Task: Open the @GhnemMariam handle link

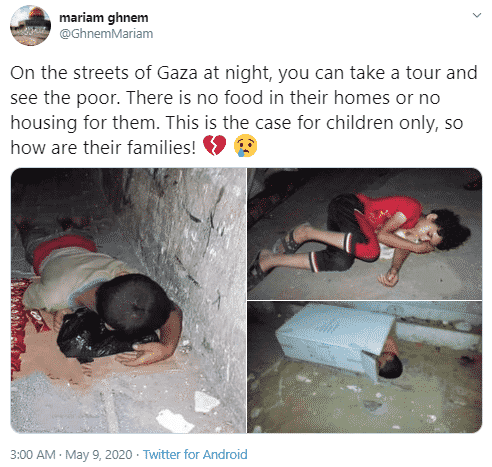Action: 106,34
